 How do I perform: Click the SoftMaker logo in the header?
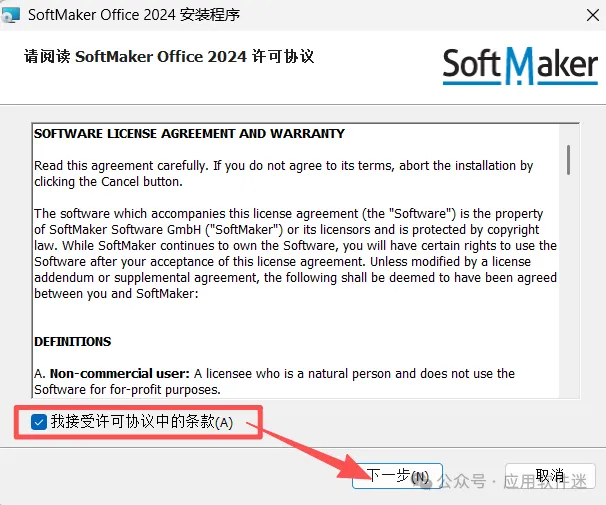point(520,66)
